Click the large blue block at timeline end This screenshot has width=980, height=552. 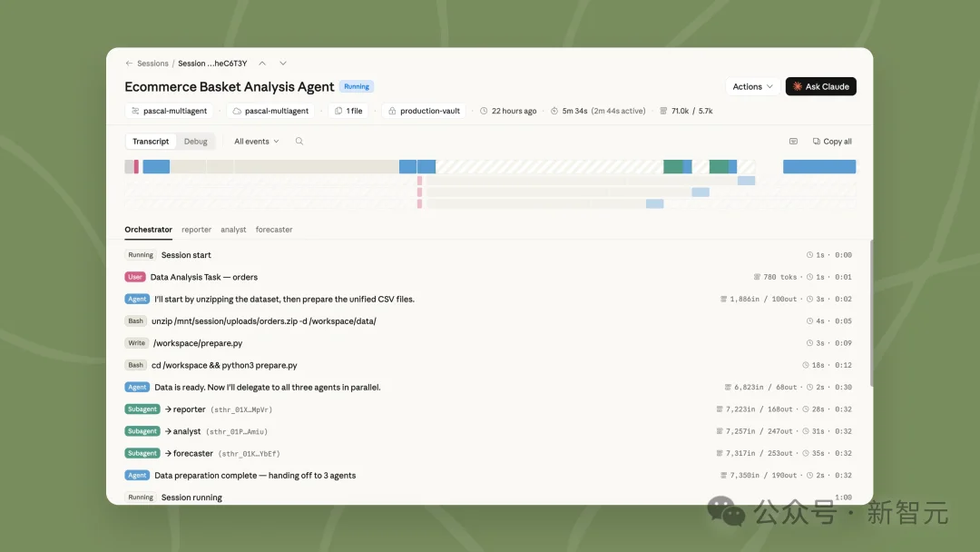point(819,166)
